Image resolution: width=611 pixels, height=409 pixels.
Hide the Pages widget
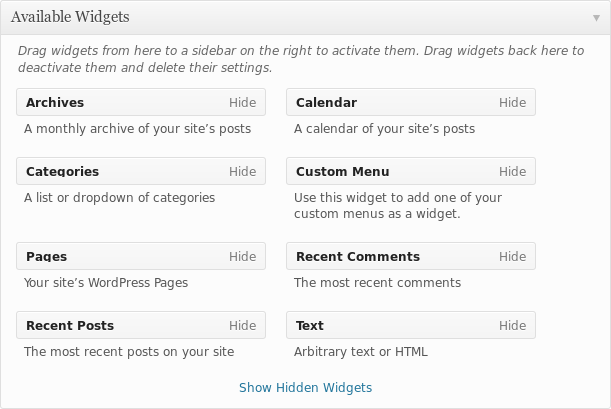click(x=242, y=256)
